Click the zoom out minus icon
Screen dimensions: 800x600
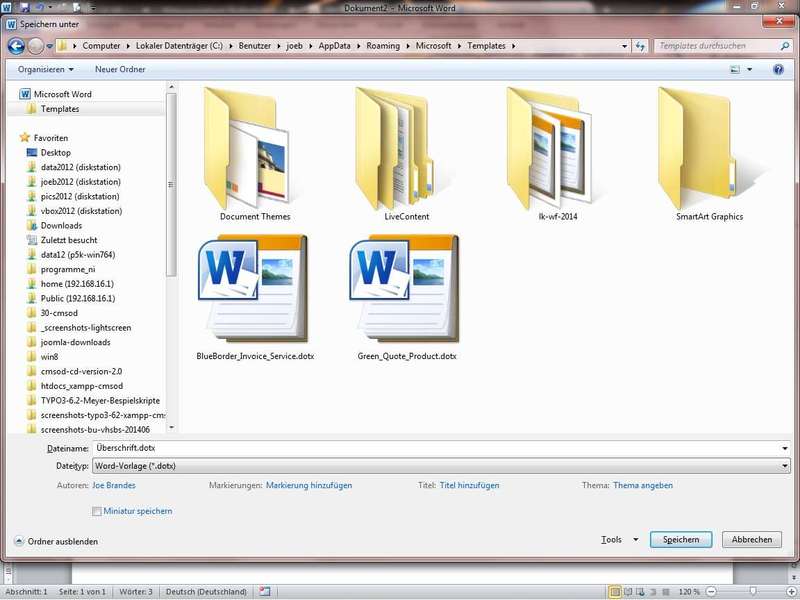710,592
